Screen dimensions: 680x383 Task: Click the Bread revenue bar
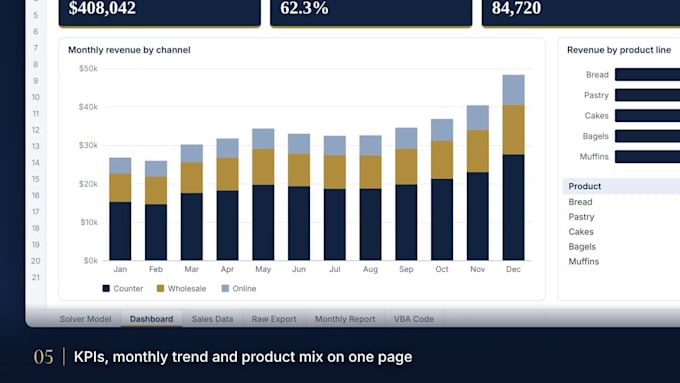[x=647, y=75]
